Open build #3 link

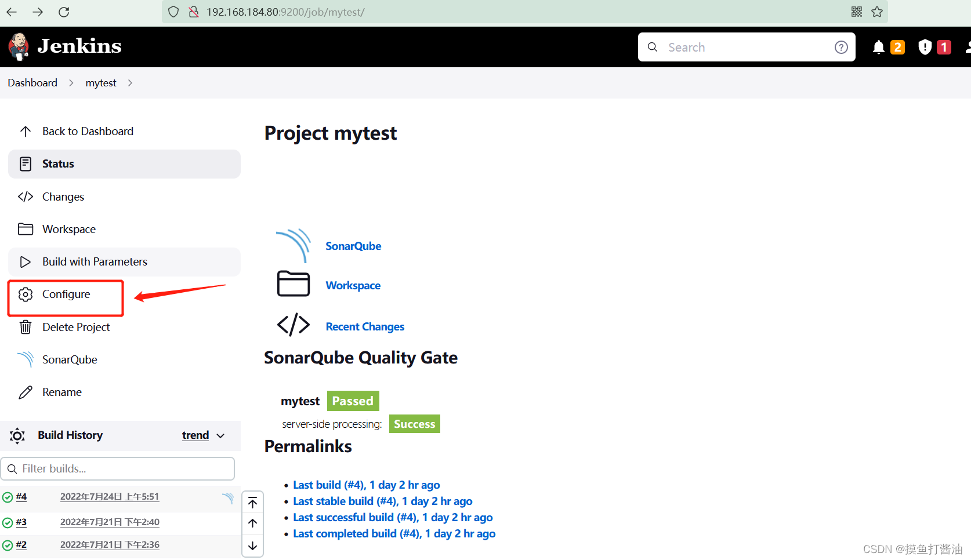coord(21,522)
